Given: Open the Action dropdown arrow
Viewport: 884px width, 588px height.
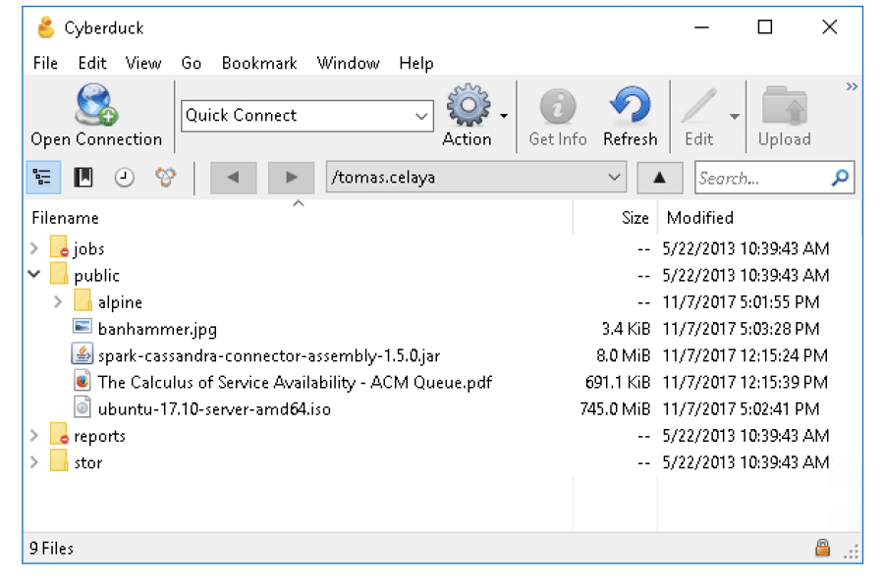Looking at the screenshot, I should [x=504, y=116].
